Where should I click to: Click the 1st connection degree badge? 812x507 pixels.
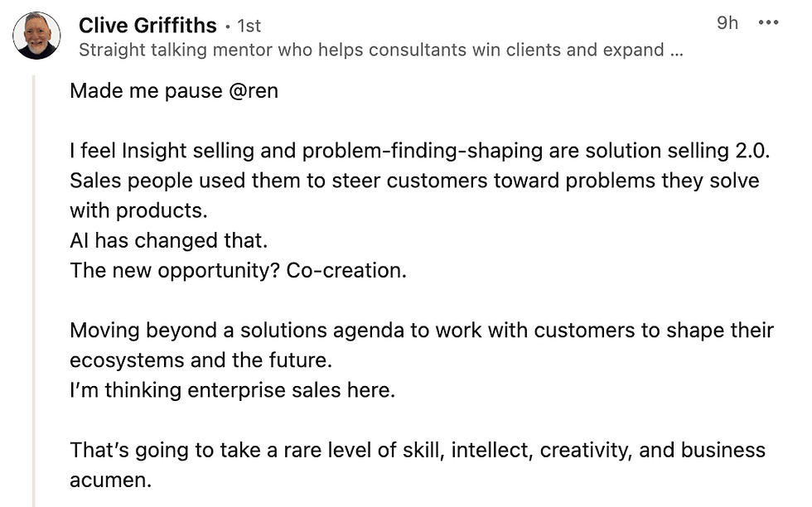pyautogui.click(x=249, y=26)
